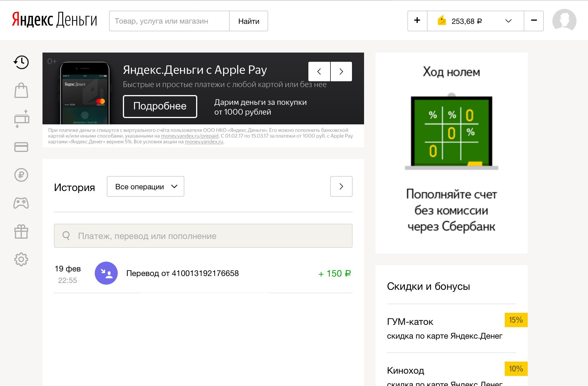Open the shopping bag icon in sidebar

pyautogui.click(x=21, y=90)
